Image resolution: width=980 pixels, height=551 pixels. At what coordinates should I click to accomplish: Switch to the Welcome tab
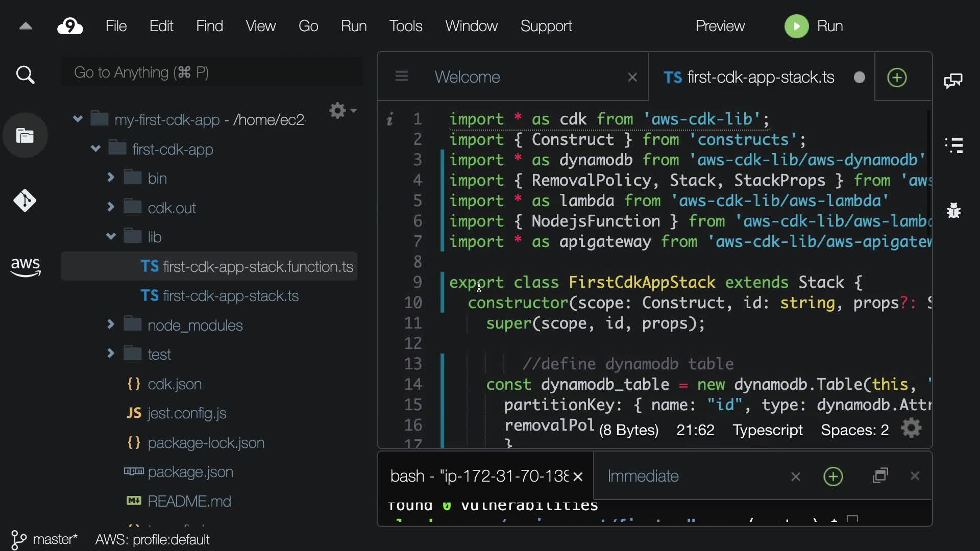click(x=467, y=77)
